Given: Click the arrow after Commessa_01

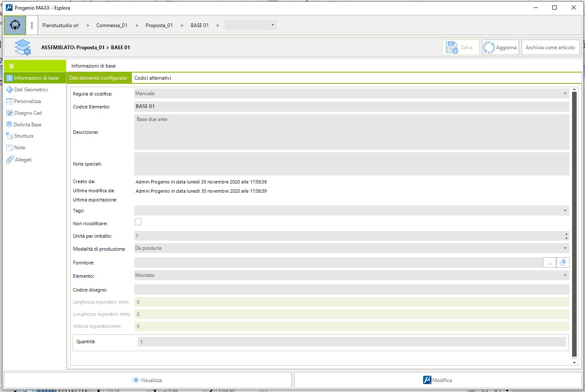Looking at the screenshot, I should coord(137,26).
